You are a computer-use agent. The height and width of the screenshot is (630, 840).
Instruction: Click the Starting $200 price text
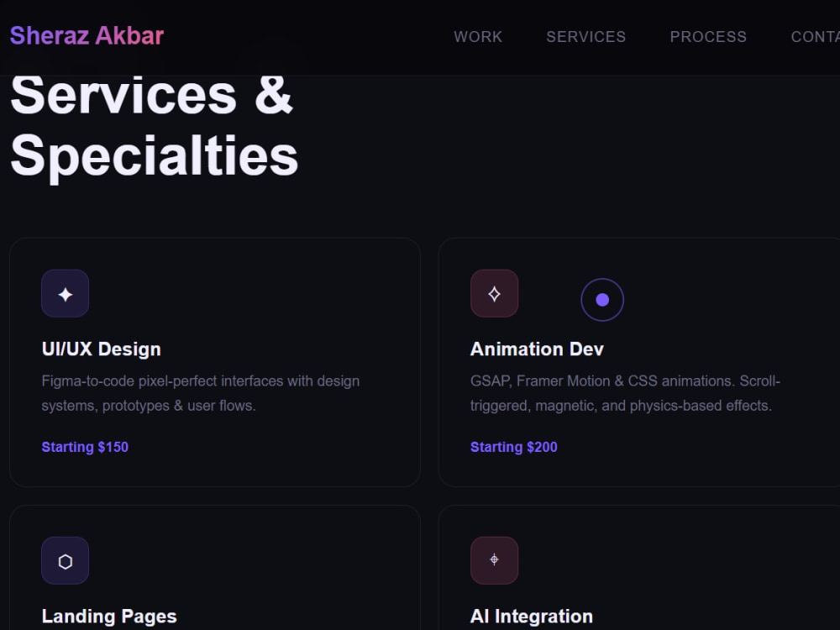pos(514,447)
